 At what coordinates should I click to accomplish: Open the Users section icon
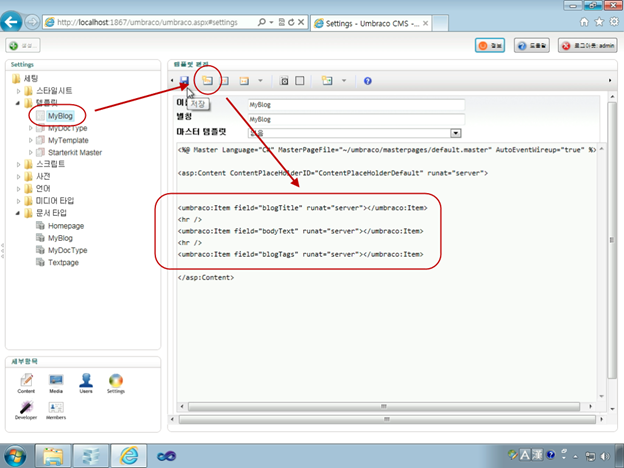tap(86, 383)
